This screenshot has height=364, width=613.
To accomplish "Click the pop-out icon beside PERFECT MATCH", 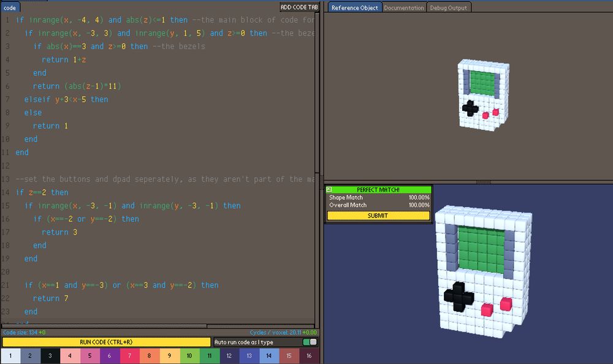I will pos(329,189).
